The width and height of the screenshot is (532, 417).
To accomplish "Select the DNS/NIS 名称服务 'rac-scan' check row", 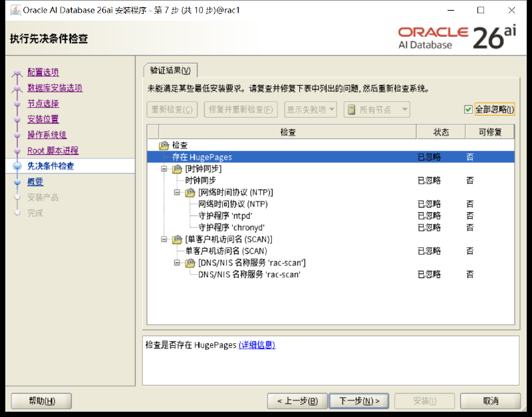I will (331, 274).
